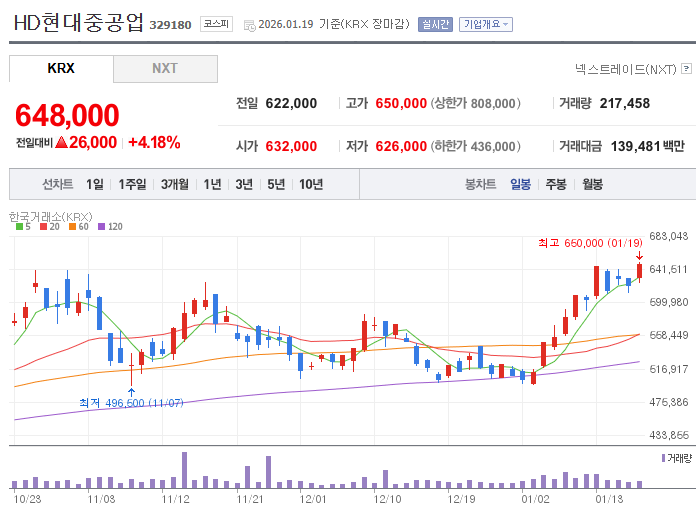Click the 하한가 436,000 text
This screenshot has width=696, height=508.
click(475, 146)
